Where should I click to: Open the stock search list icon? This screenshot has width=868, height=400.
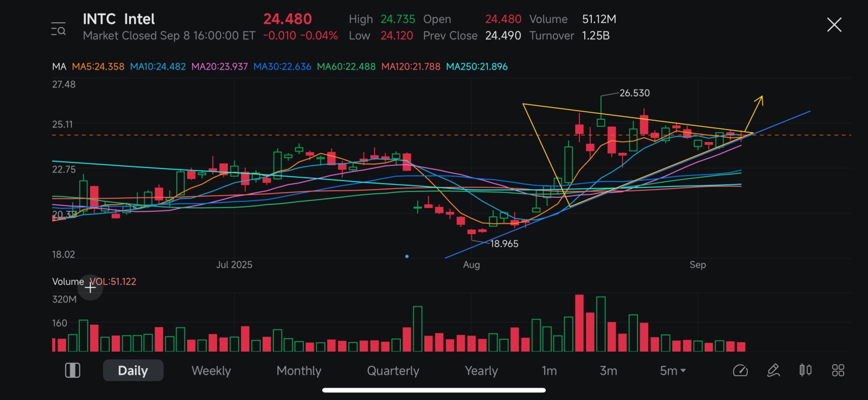point(58,29)
